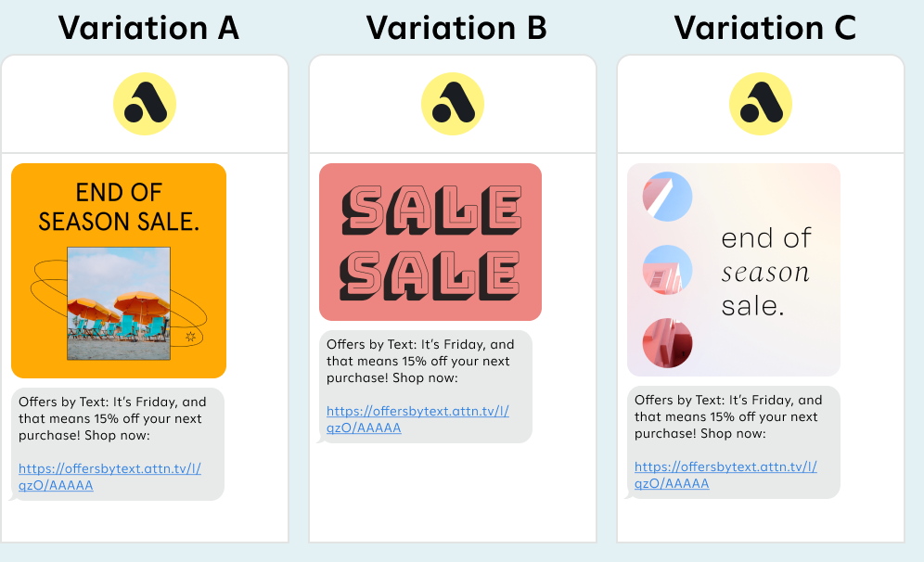The height and width of the screenshot is (562, 924).
Task: Click the sparkle star icon on orange image
Action: [191, 336]
